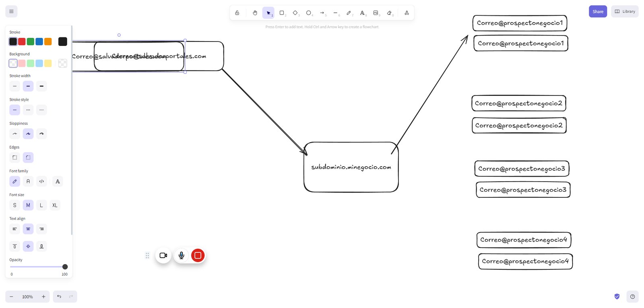
Task: Zoom out with the minus button
Action: tap(11, 297)
